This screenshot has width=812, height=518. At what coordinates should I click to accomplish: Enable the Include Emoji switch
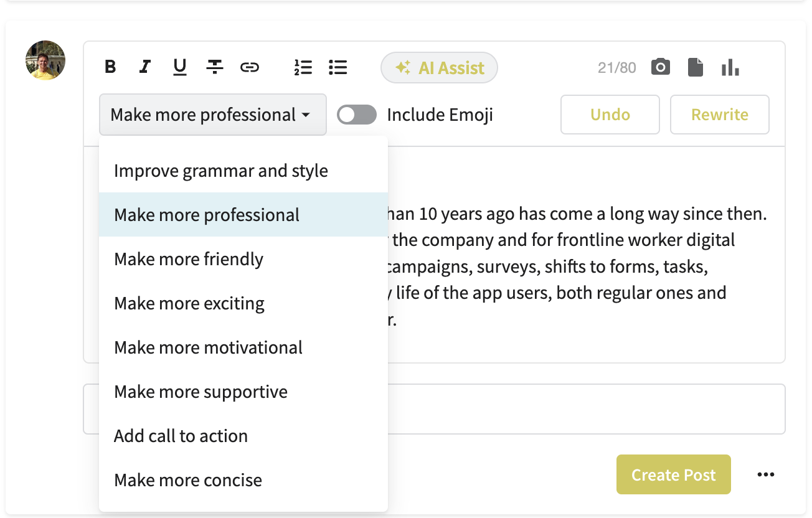pos(357,115)
